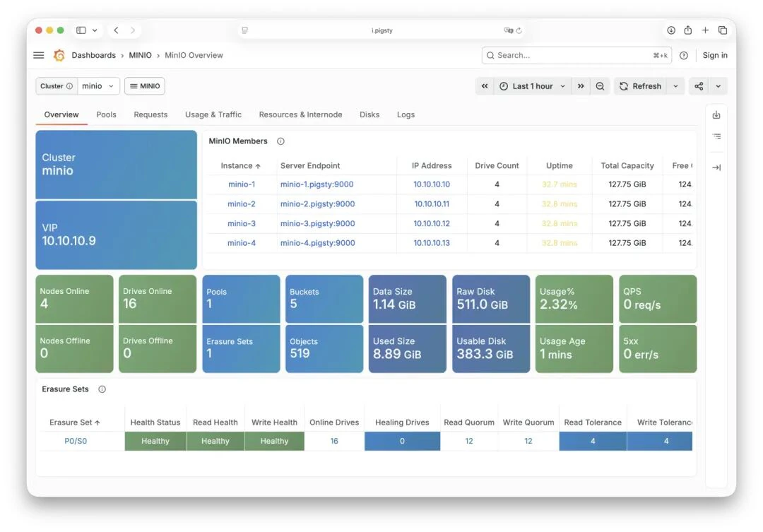This screenshot has width=763, height=532.
Task: Reload the page with the reload icon
Action: click(x=519, y=30)
